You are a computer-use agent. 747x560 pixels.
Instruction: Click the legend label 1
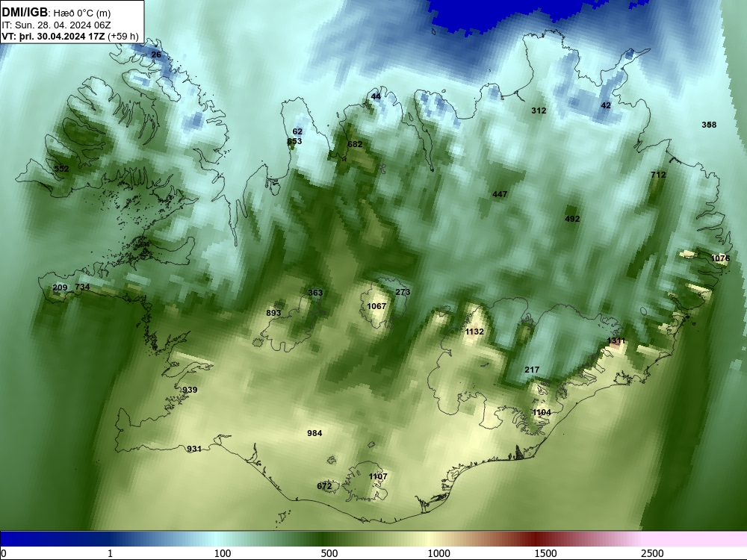110,553
